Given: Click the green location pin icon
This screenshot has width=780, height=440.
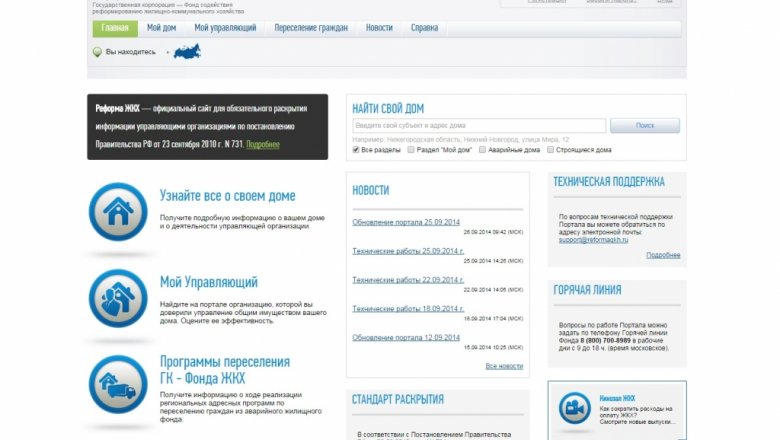Looking at the screenshot, I should (x=97, y=52).
